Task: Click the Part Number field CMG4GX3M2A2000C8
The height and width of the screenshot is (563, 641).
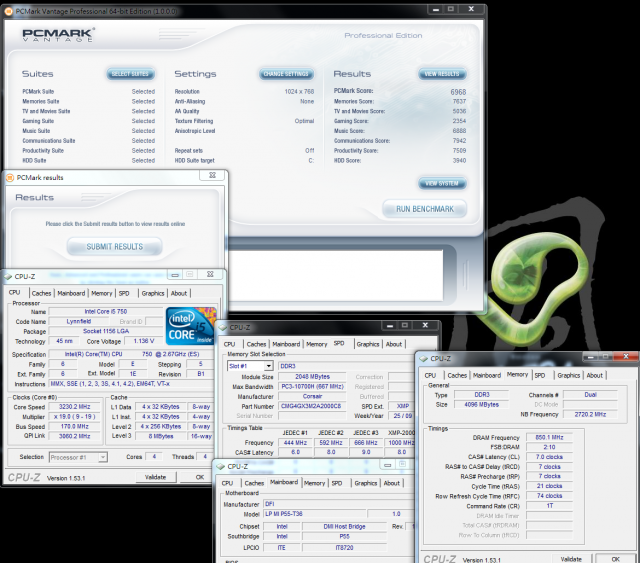Action: (311, 406)
